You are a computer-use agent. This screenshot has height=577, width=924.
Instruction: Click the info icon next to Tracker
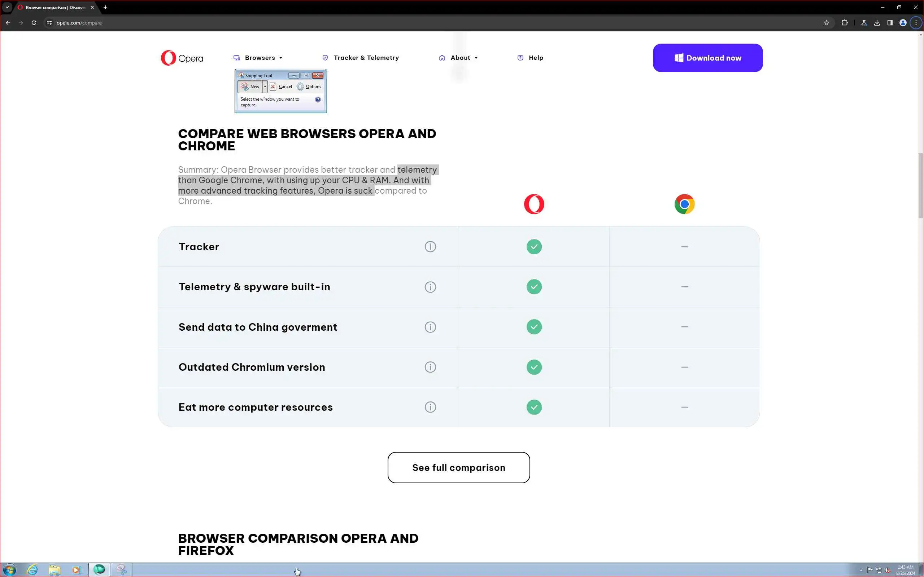[x=430, y=247]
